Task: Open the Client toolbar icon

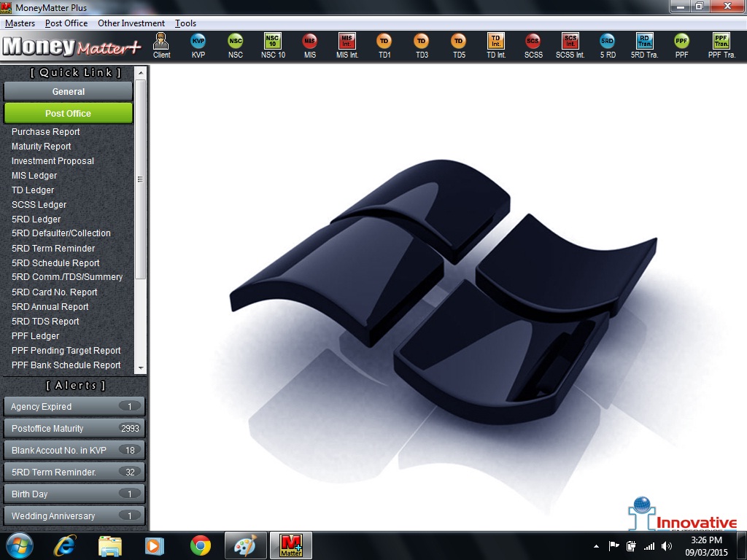Action: [x=161, y=45]
